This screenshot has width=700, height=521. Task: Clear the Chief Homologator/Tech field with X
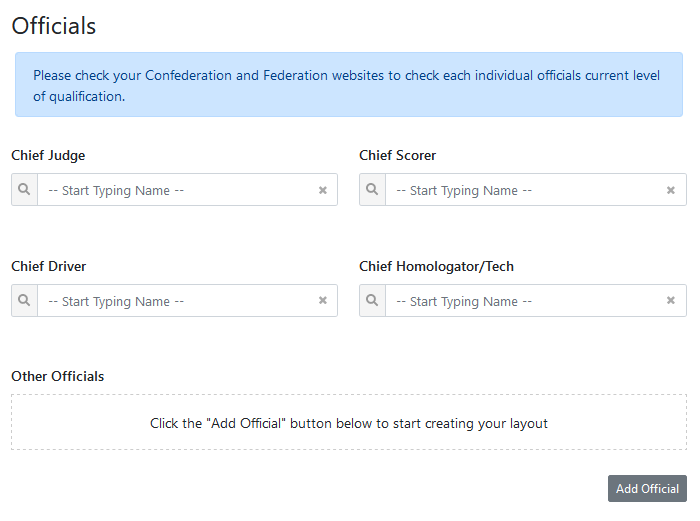pos(671,301)
